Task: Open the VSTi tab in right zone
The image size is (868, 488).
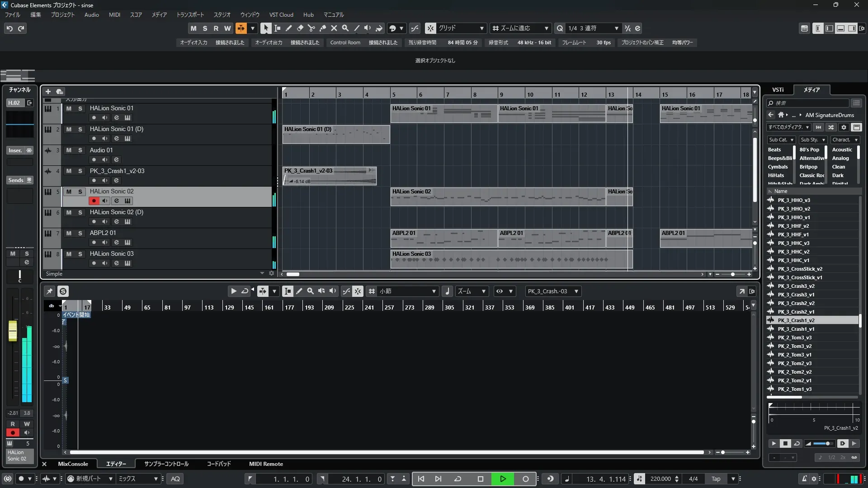Action: pos(778,89)
